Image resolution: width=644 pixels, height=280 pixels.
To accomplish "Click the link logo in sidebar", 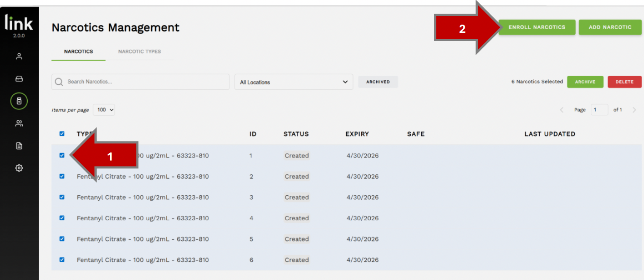I will click(19, 24).
